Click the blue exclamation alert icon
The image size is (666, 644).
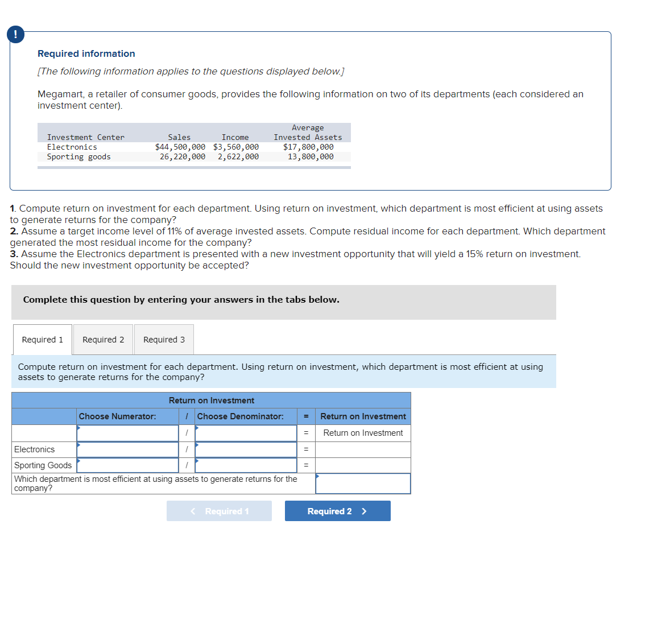click(x=16, y=34)
